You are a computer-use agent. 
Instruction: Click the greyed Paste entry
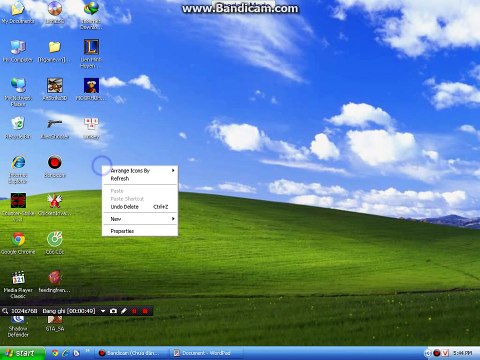[x=140, y=191]
